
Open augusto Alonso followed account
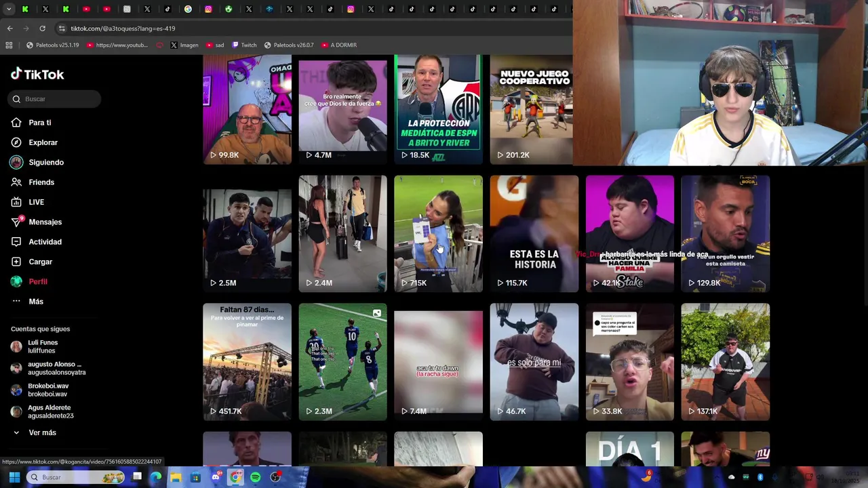click(47, 368)
